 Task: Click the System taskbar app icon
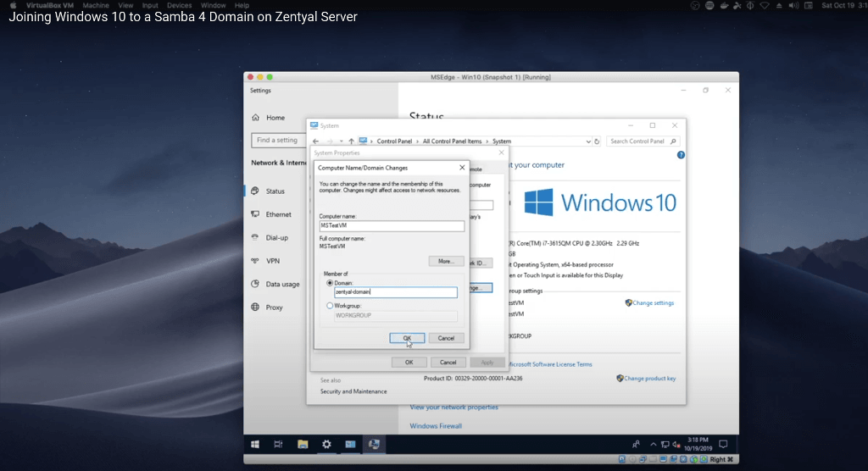[374, 445]
